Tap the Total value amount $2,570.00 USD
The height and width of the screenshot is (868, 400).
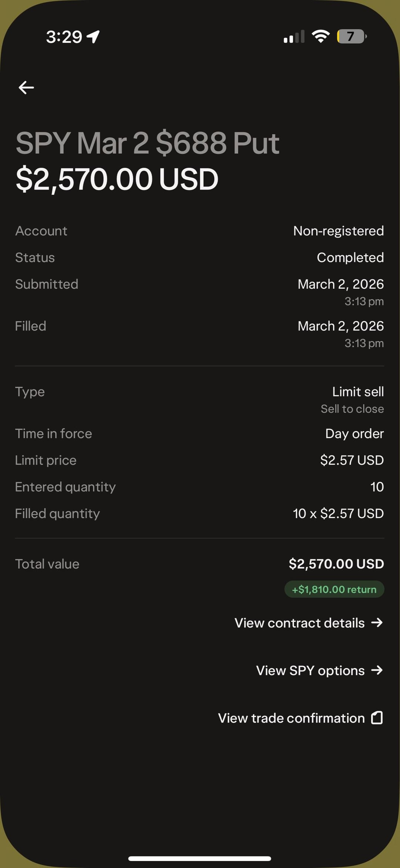(x=336, y=564)
